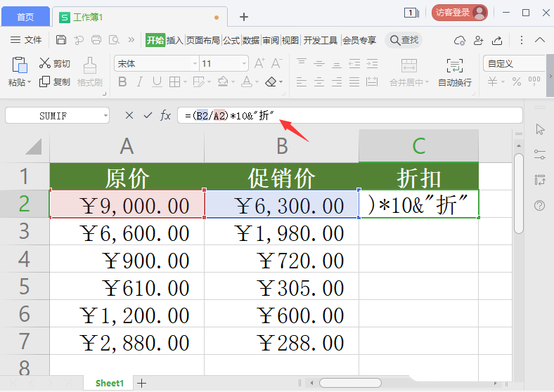Click in the formula bar input

click(350, 115)
